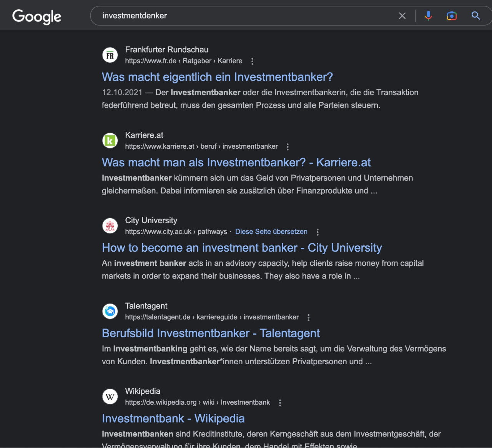Click "Diese Seite übersetzen" translate link
The height and width of the screenshot is (448, 492).
click(x=271, y=232)
